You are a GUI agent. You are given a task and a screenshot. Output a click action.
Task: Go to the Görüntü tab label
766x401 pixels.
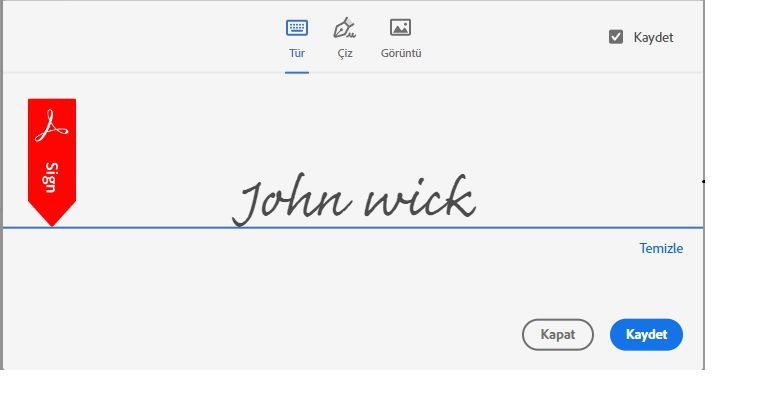401,53
